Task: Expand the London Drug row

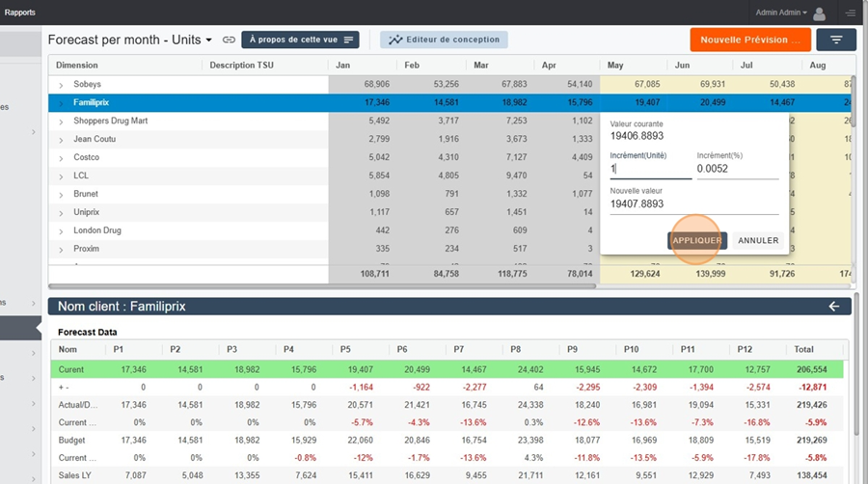Action: point(61,231)
